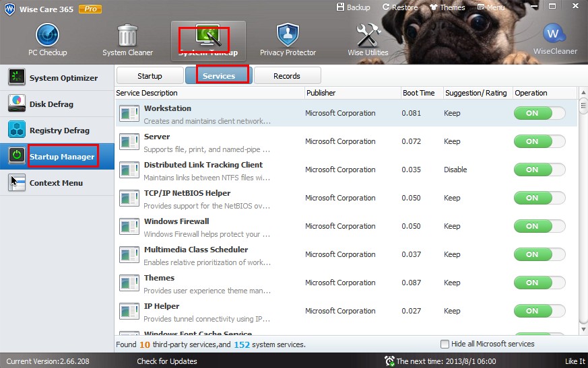Click the Server service icon

click(129, 142)
